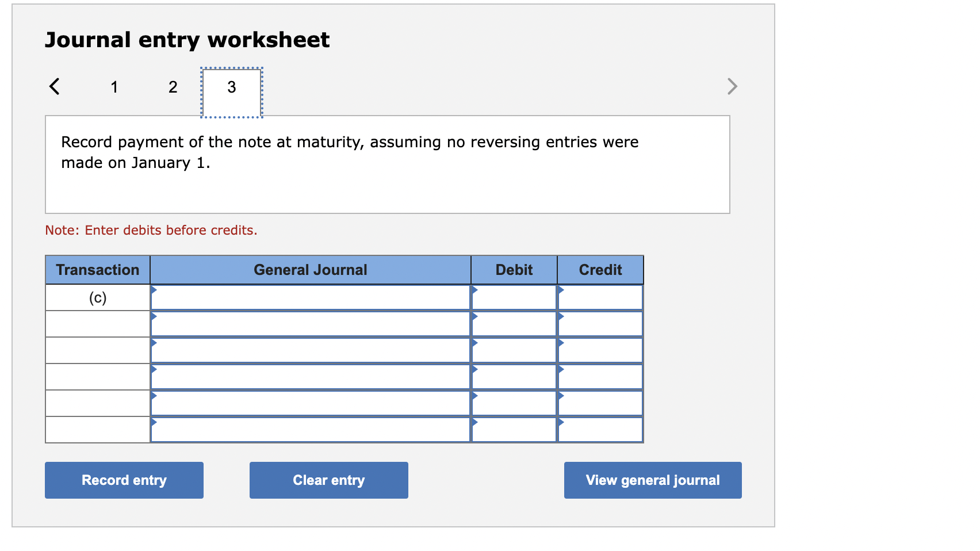Click the Journal entry worksheet heading
This screenshot has height=551, width=980.
click(x=187, y=40)
